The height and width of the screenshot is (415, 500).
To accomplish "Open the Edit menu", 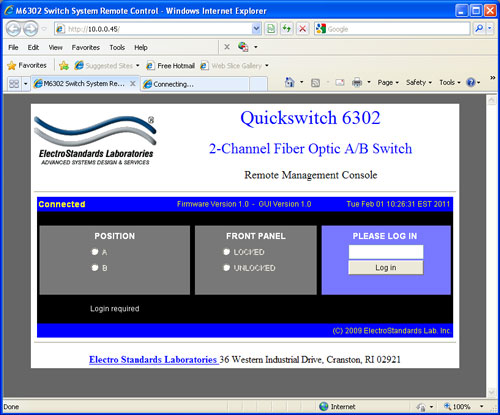I will pos(33,47).
